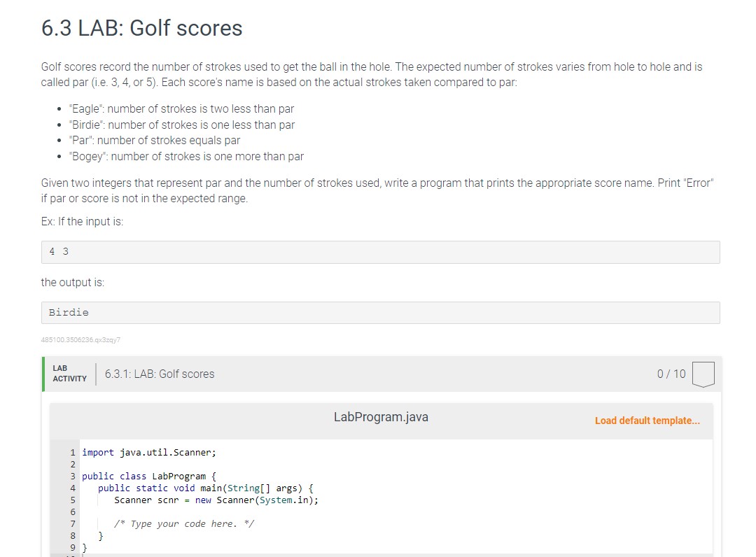Screen dimensions: 756x557
Task: Click the 'LAB ACTIVITY' label
Action: [69, 374]
